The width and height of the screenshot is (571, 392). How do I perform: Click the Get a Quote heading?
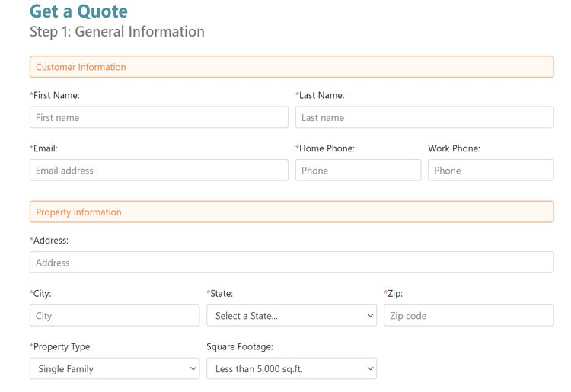point(78,11)
